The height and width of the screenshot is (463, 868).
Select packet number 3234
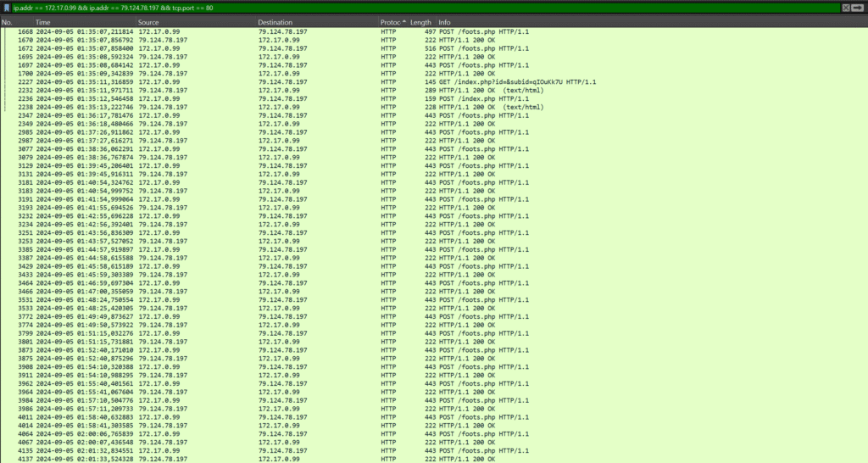point(434,225)
